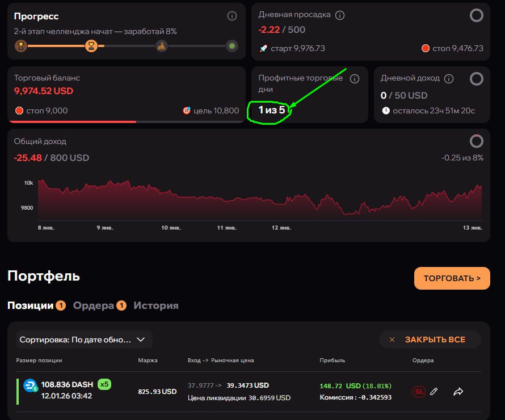Toggle the circle indicator on Дневная просадка card
This screenshot has height=420, width=505.
coord(477,15)
